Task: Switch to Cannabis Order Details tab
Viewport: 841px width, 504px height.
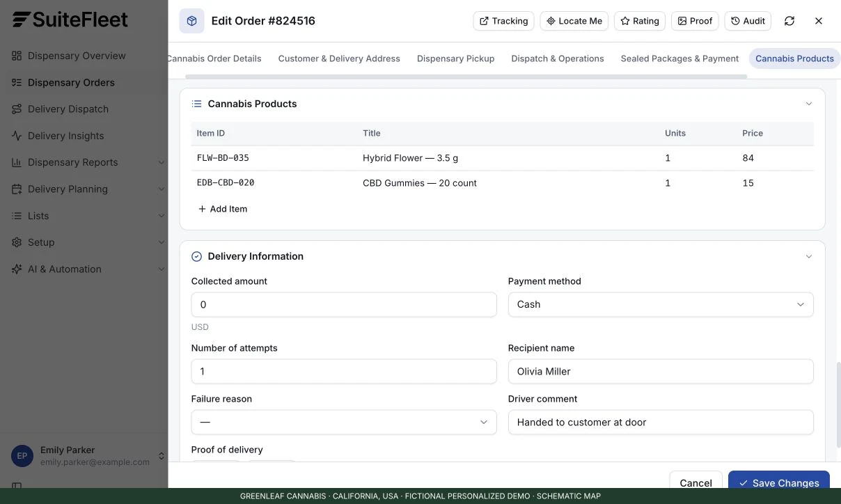Action: pos(215,58)
